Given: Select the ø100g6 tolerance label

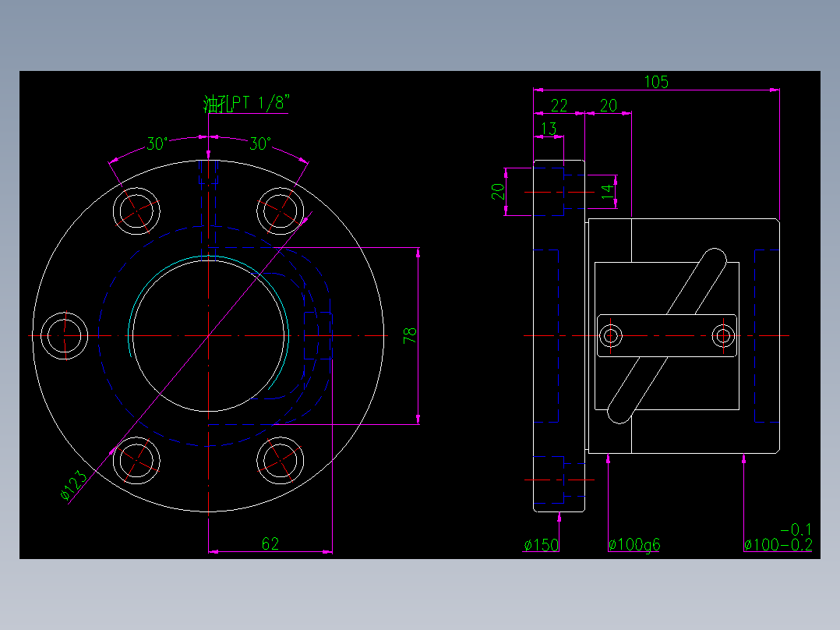Looking at the screenshot, I should tap(634, 545).
